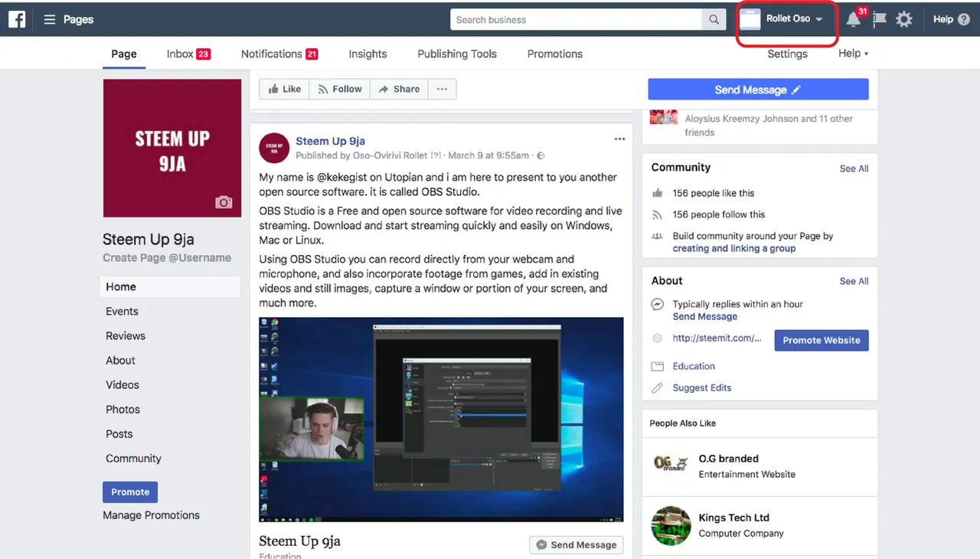Click Create Page @Username link
Image resolution: width=980 pixels, height=559 pixels.
[x=167, y=258]
